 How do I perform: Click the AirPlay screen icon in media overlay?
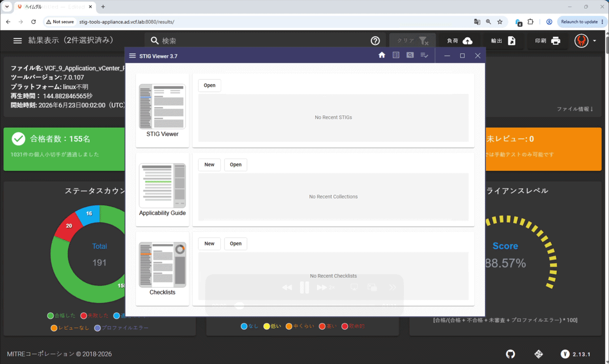354,287
